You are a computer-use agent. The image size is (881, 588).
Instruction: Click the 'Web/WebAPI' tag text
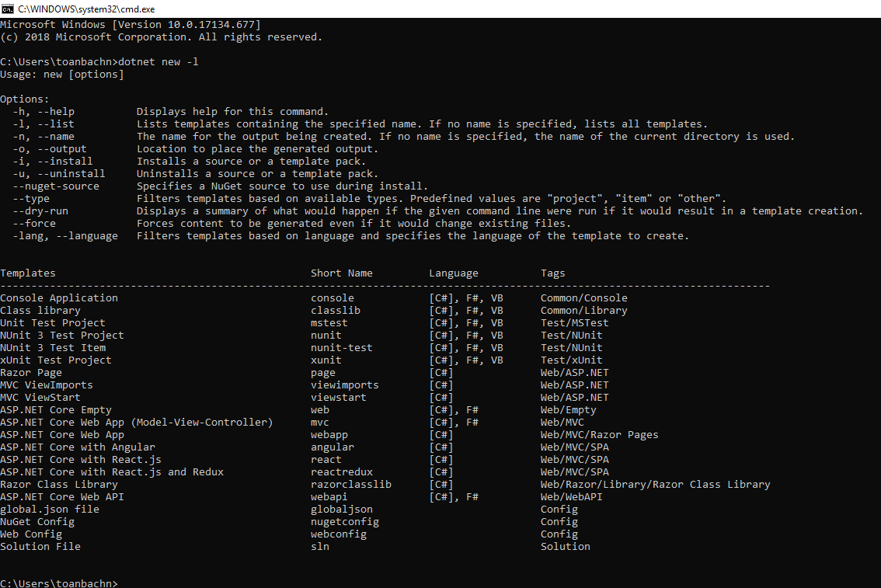572,497
